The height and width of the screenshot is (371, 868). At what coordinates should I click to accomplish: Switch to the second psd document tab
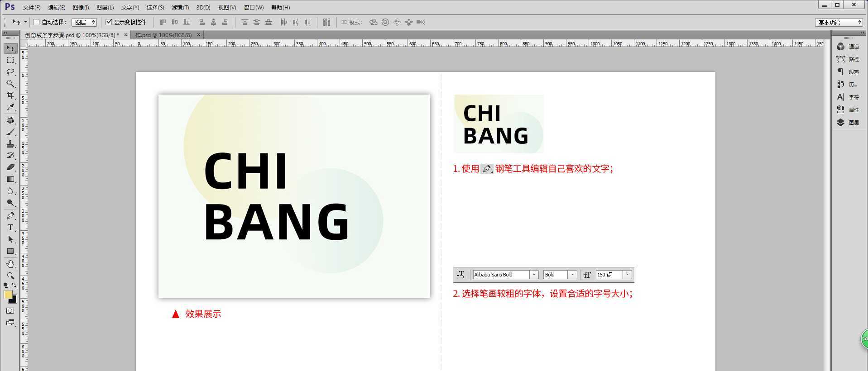[164, 35]
